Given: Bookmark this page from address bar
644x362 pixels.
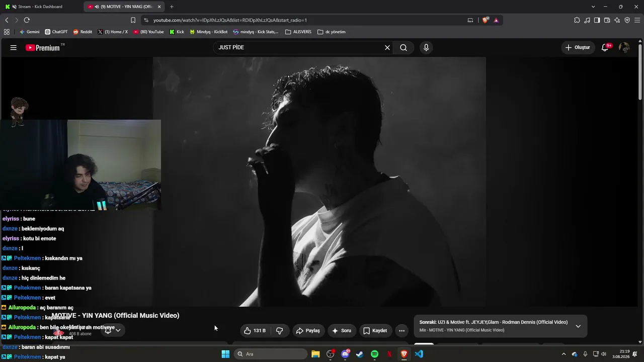Looking at the screenshot, I should (133, 20).
